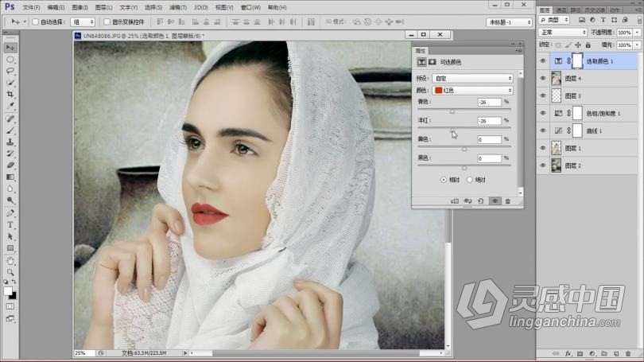Toggle layer visibility eye in Properties panel footer
This screenshot has height=362, width=644.
point(495,201)
